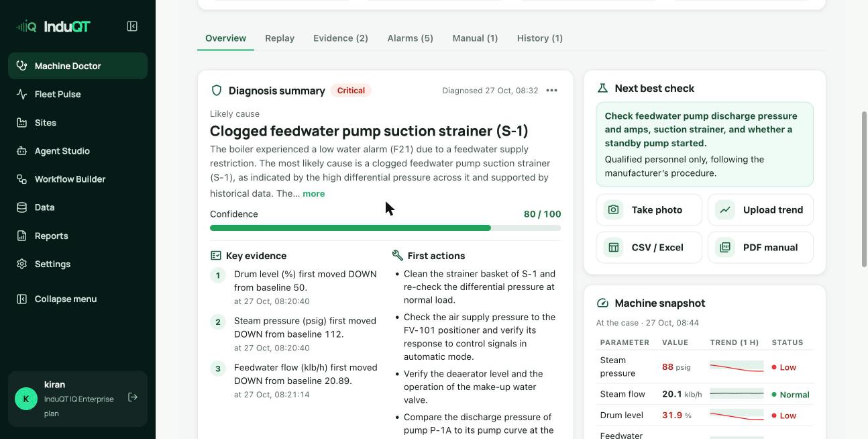Click the PDF manual button
Viewport: 868px width, 439px height.
point(761,248)
